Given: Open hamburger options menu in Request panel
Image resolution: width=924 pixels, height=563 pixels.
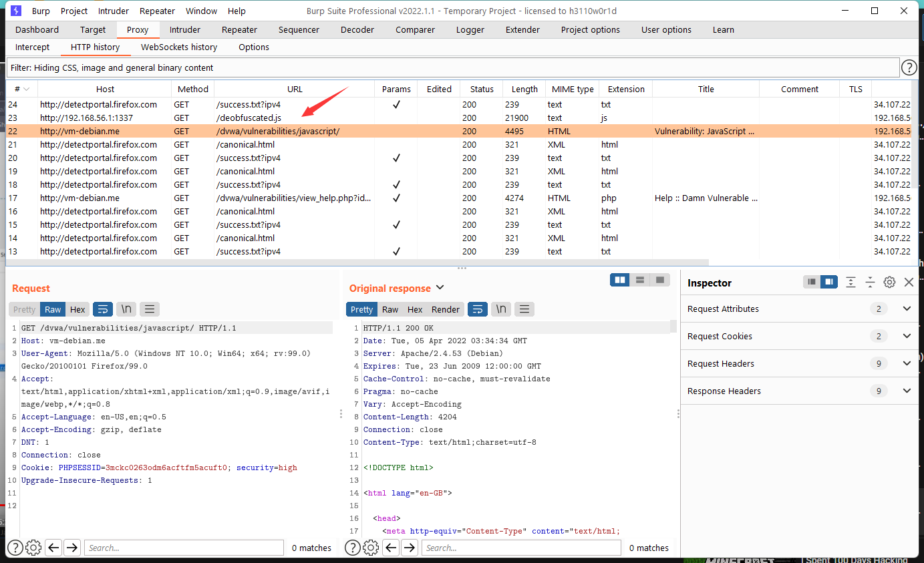Looking at the screenshot, I should (150, 309).
